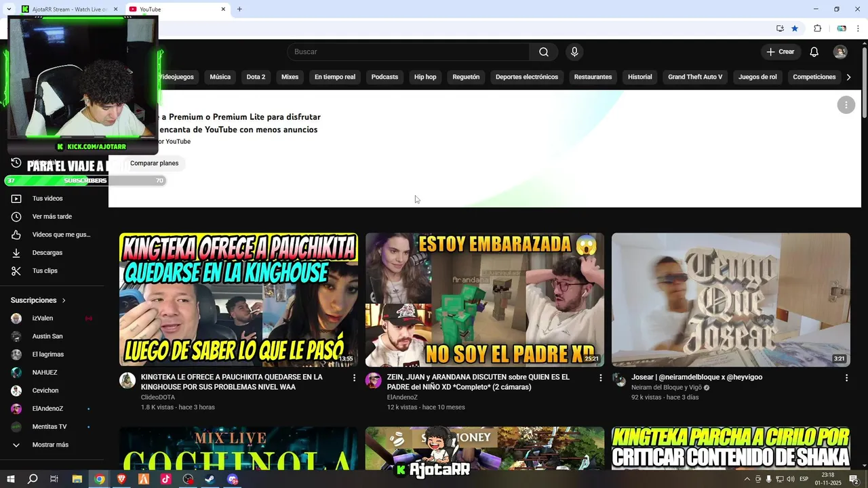This screenshot has height=488, width=868.
Task: Open Windows taskbar search
Action: pos(33,479)
